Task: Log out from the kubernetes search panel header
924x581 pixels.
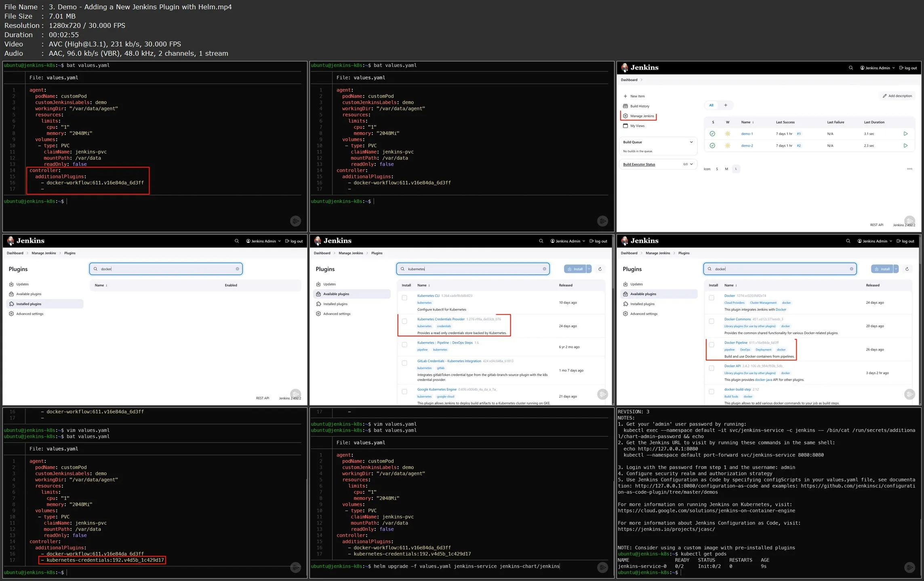Action: pyautogui.click(x=598, y=241)
